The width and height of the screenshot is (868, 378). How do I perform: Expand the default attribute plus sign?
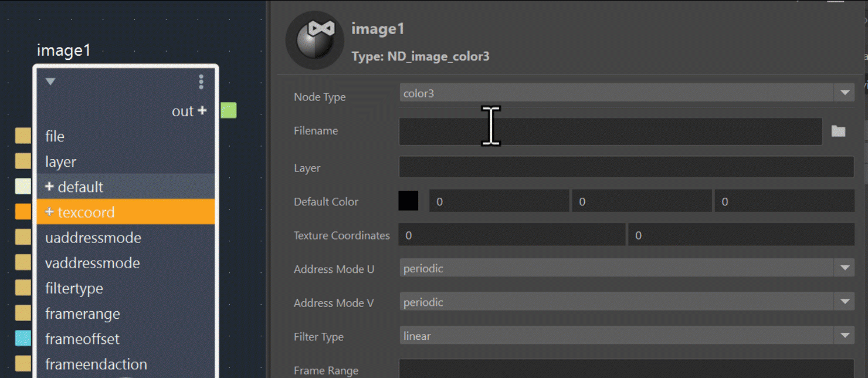(49, 187)
